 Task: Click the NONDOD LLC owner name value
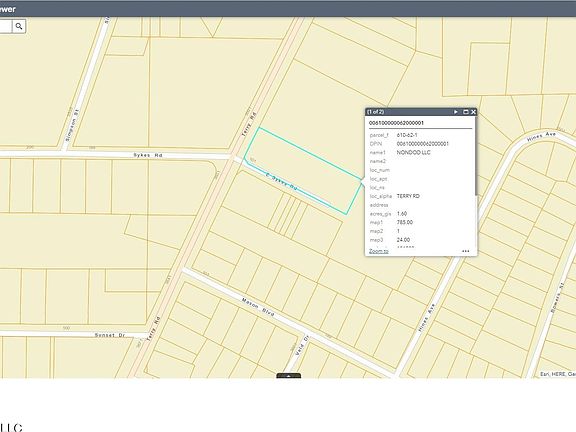point(413,152)
